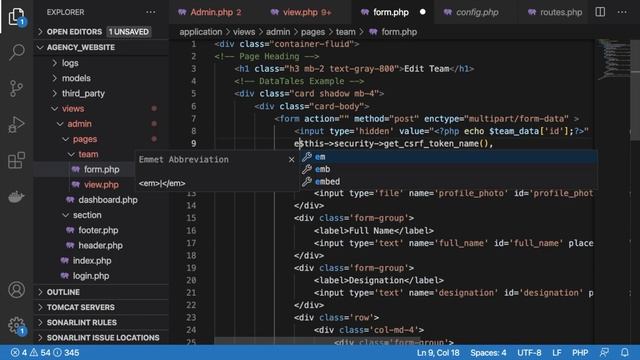
Task: Open the Manage gear icon
Action: pos(16,325)
